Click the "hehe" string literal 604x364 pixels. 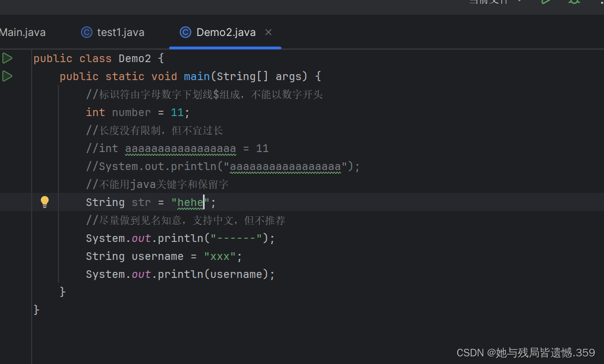tap(190, 202)
